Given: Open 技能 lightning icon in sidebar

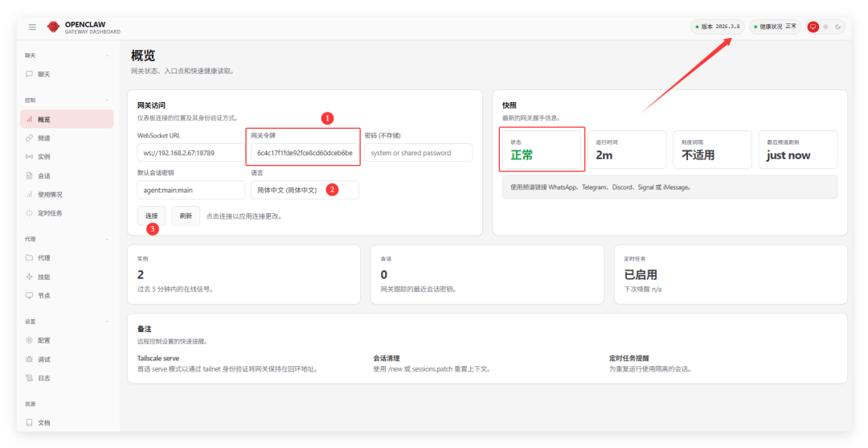Looking at the screenshot, I should coord(30,277).
